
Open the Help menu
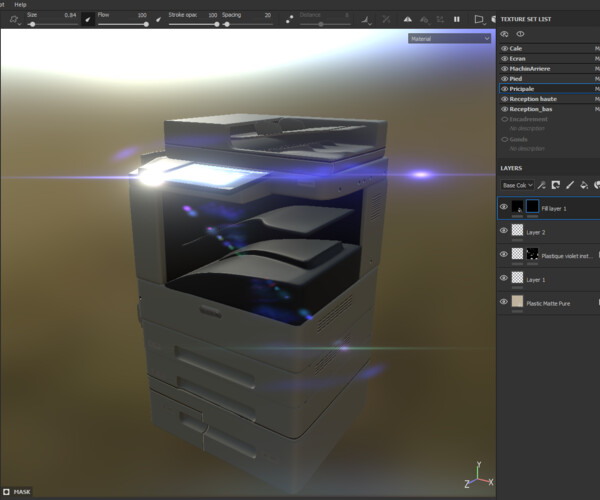click(20, 5)
